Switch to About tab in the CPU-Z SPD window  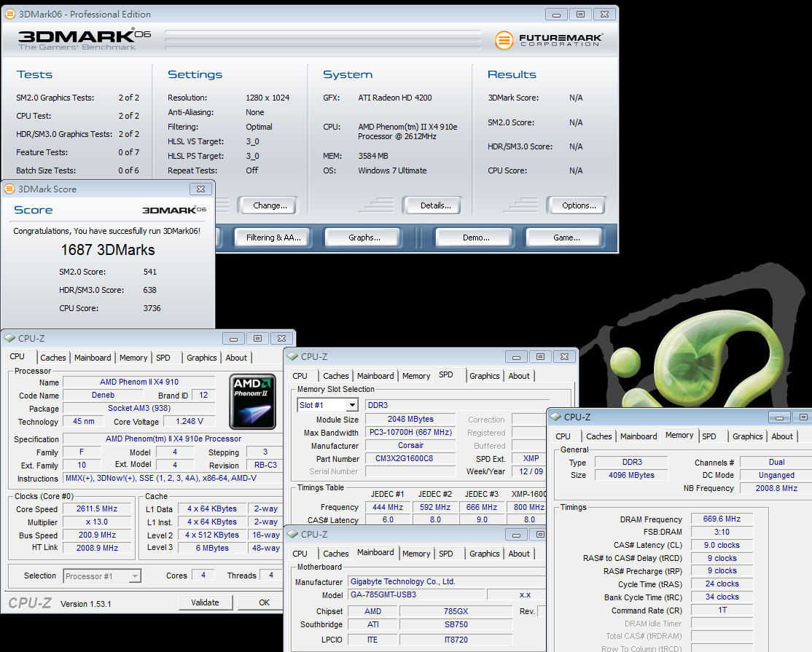coord(519,376)
